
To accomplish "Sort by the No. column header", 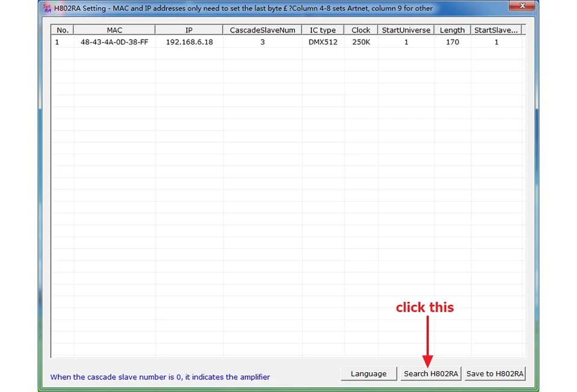I will click(x=63, y=30).
